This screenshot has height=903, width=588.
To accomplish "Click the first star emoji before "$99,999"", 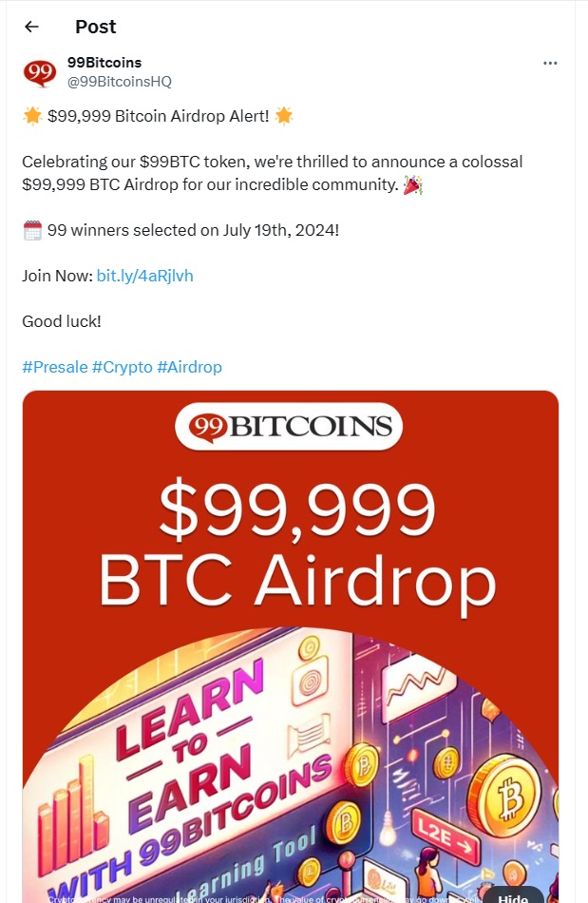I will pos(31,116).
